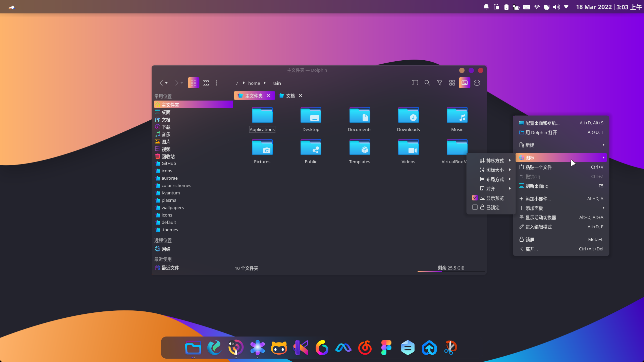Launch Figma from the dock
Image resolution: width=644 pixels, height=362 pixels.
point(386,348)
